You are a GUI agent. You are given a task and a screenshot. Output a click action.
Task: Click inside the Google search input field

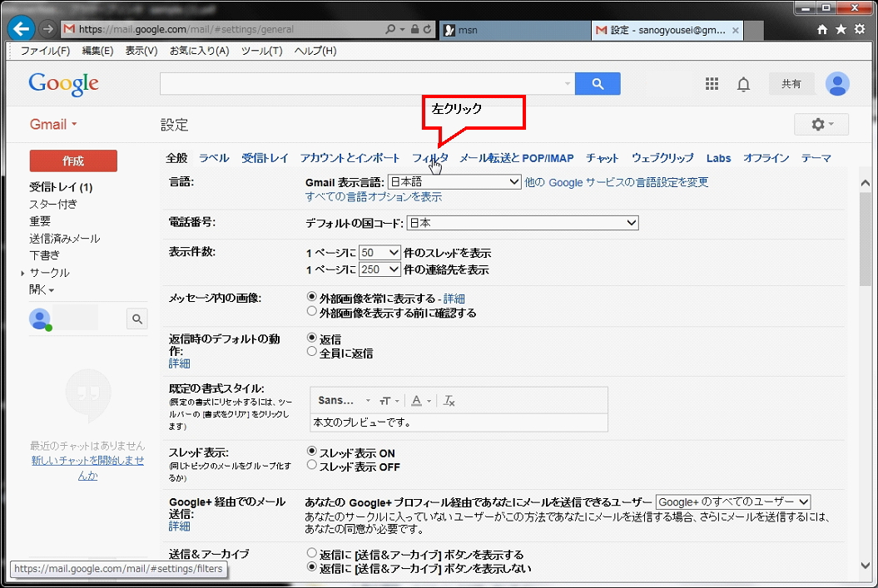[x=358, y=83]
